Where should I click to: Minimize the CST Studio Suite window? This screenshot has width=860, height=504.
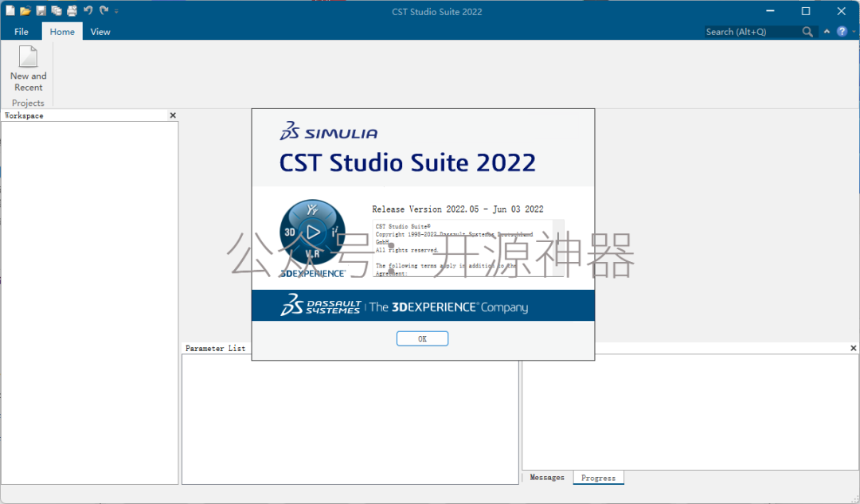click(770, 11)
